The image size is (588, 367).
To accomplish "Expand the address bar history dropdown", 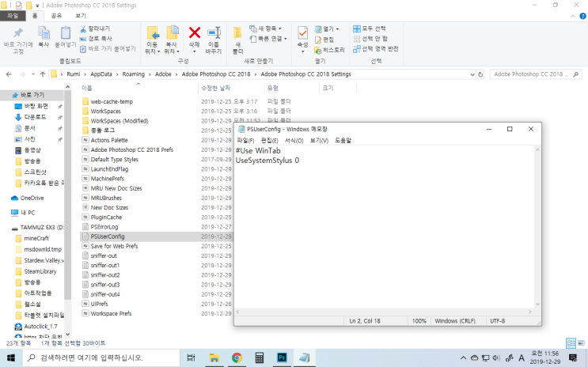I will [472, 74].
